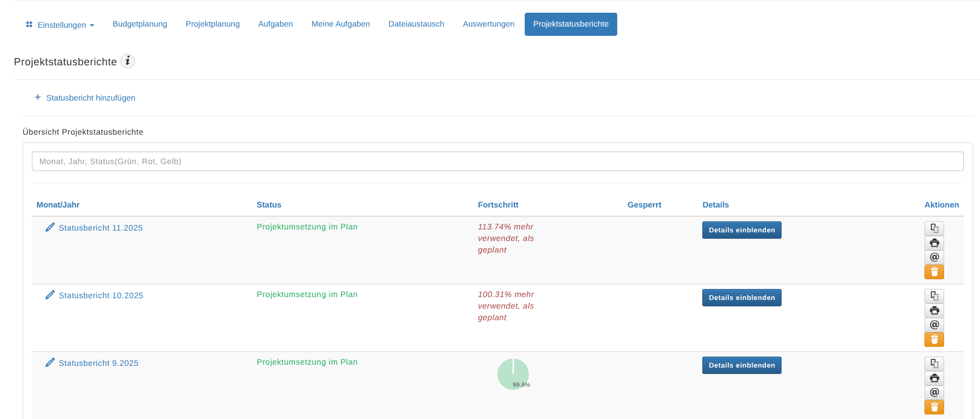Copy the Statusbericht 9.2025 report
The image size is (980, 419).
(934, 364)
